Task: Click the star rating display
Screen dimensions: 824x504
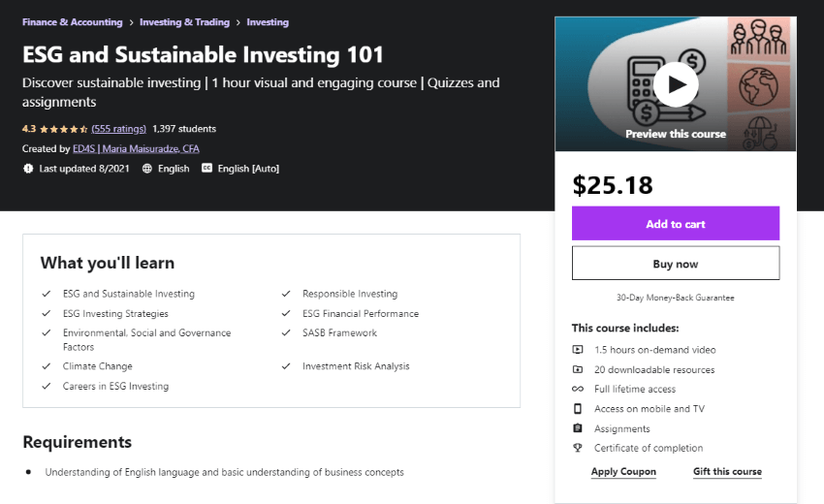Action: coord(64,129)
